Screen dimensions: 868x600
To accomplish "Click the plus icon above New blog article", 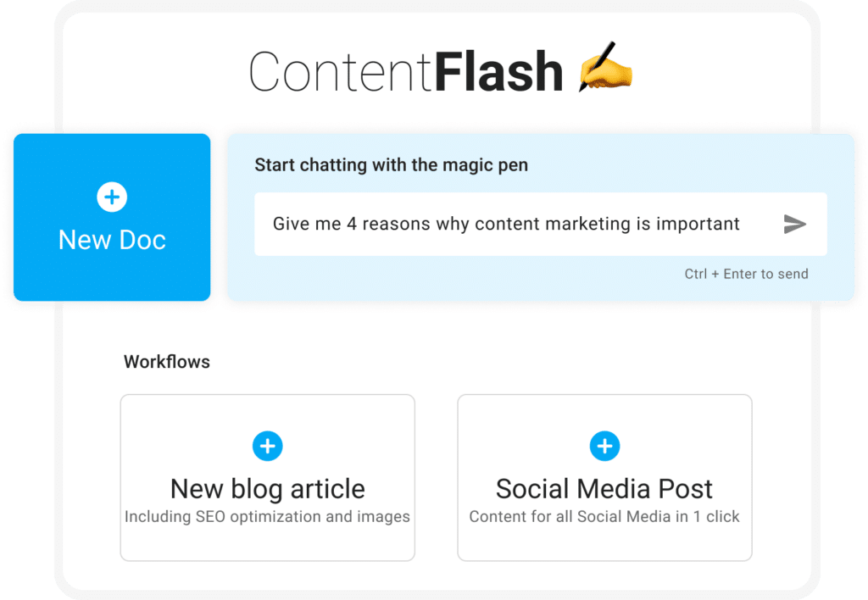I will coord(267,446).
